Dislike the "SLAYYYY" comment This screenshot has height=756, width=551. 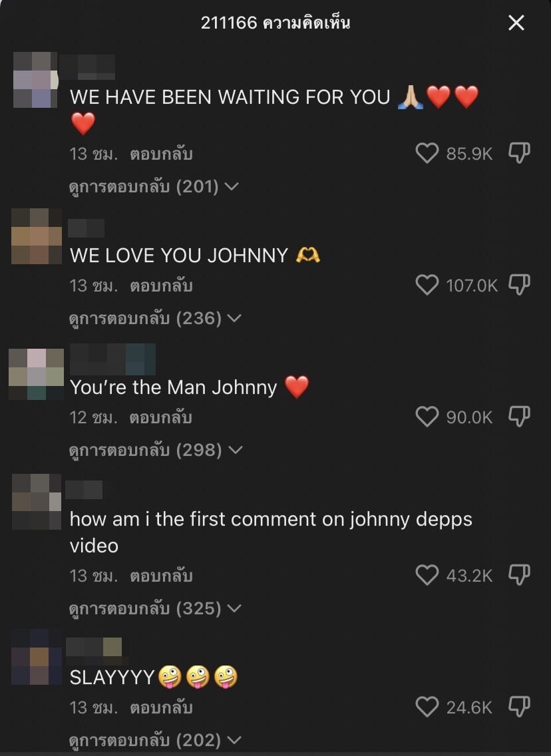click(x=519, y=706)
